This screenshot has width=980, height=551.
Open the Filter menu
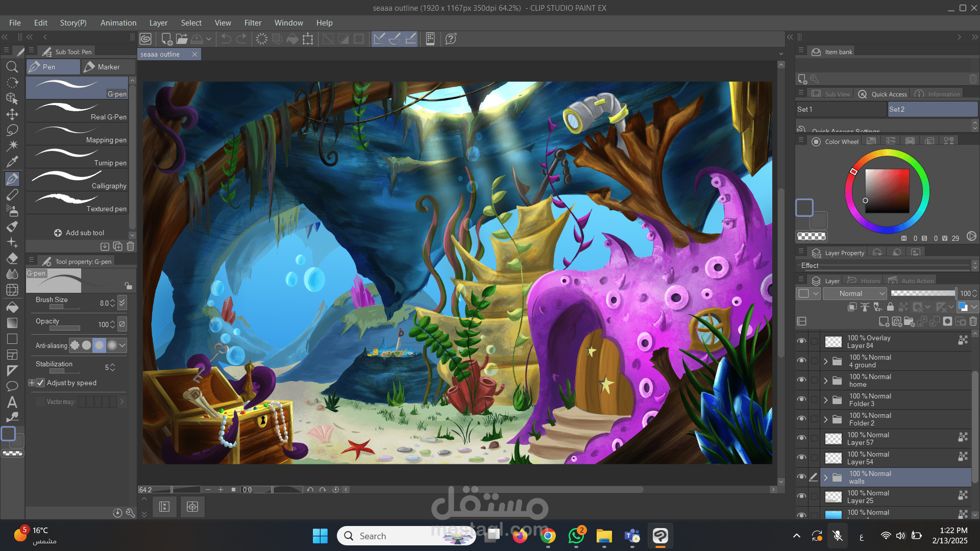click(252, 23)
